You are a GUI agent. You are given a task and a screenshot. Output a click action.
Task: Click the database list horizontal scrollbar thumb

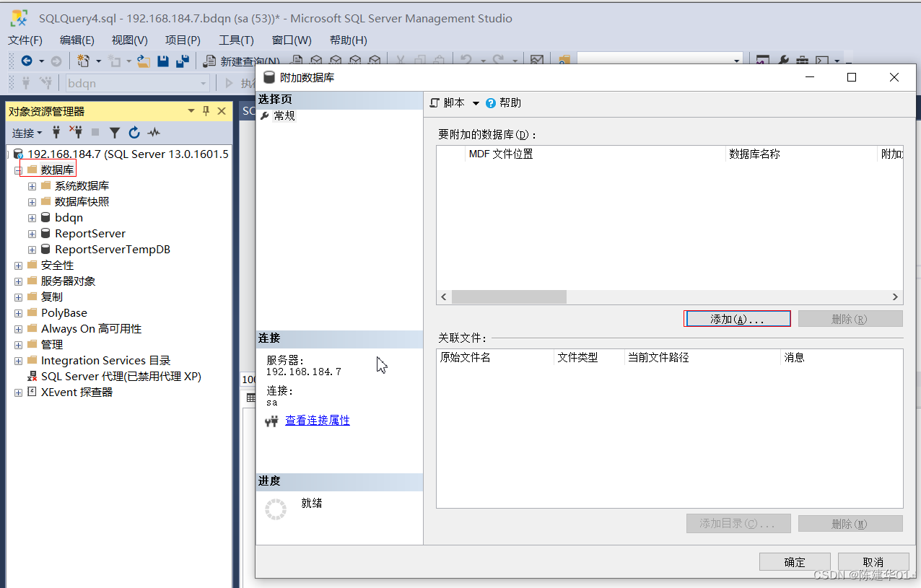[509, 297]
